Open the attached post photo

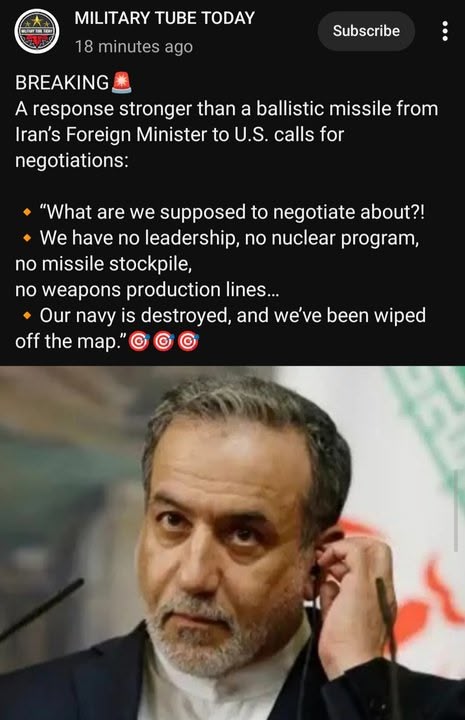point(232,543)
